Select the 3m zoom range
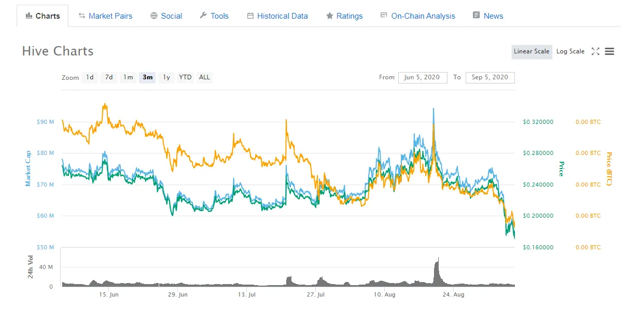The height and width of the screenshot is (310, 644). click(148, 77)
